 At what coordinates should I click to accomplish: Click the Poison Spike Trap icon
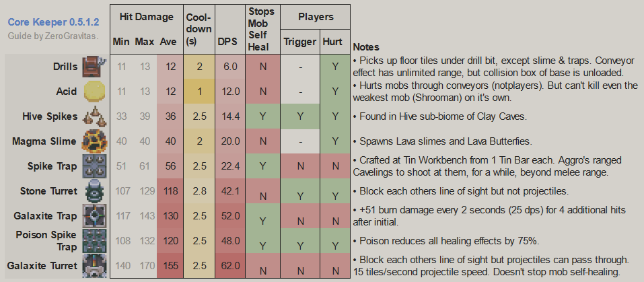pyautogui.click(x=92, y=241)
